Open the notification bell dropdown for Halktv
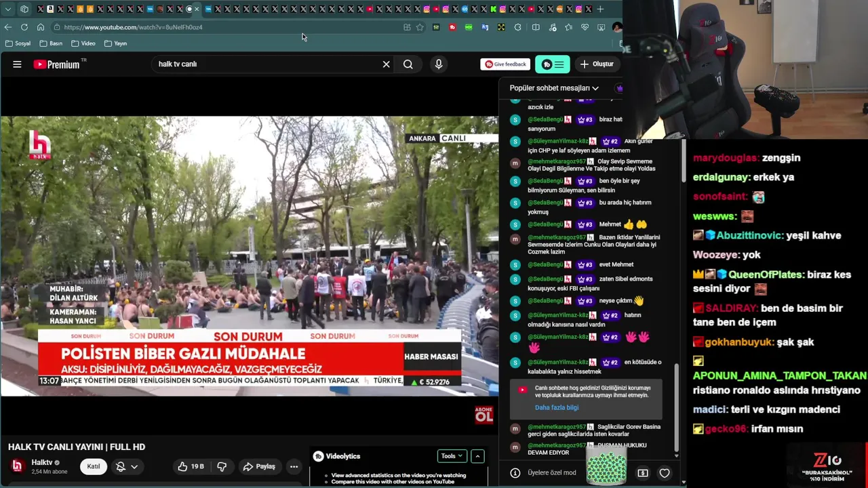The height and width of the screenshot is (488, 868). (126, 466)
